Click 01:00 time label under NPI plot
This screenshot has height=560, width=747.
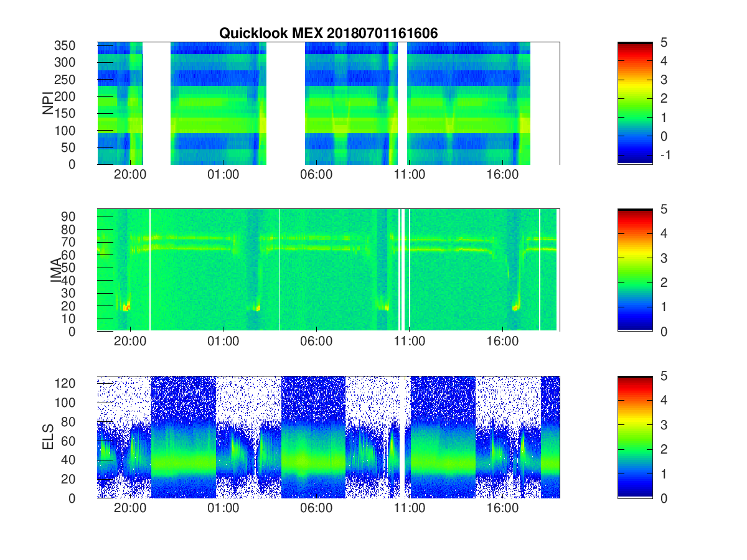(x=223, y=175)
